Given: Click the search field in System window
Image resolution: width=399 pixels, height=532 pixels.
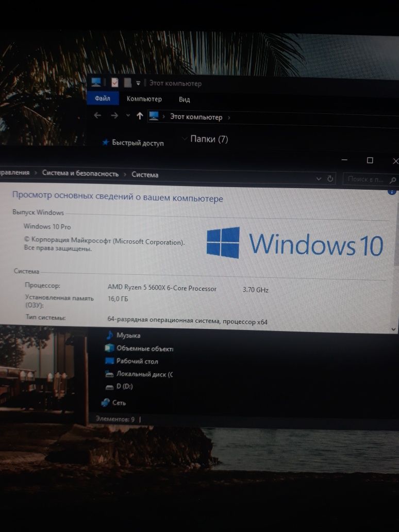Looking at the screenshot, I should pyautogui.click(x=370, y=179).
